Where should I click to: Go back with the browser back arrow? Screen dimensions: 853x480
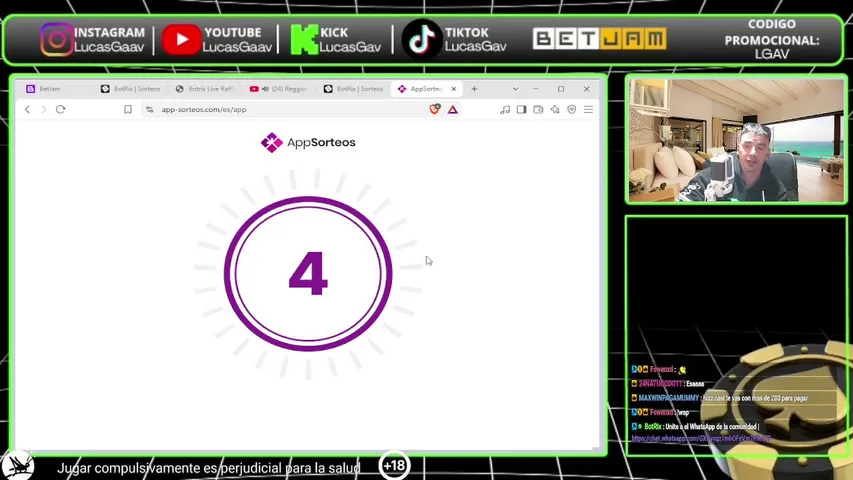click(x=27, y=109)
